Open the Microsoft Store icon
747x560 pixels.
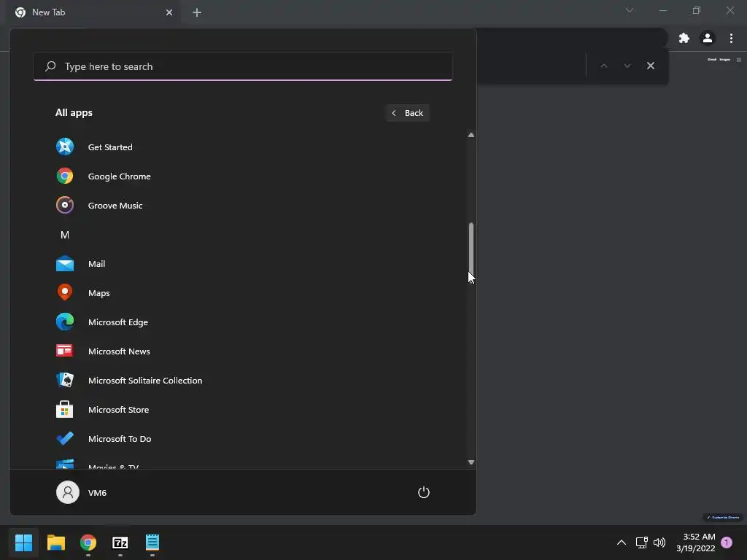click(65, 410)
